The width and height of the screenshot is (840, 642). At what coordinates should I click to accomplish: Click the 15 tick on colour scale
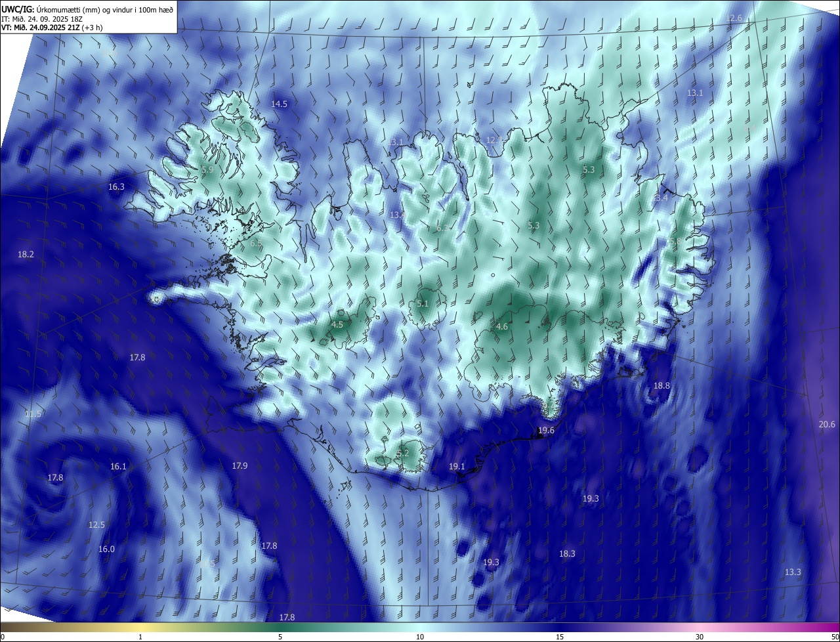[x=560, y=637]
